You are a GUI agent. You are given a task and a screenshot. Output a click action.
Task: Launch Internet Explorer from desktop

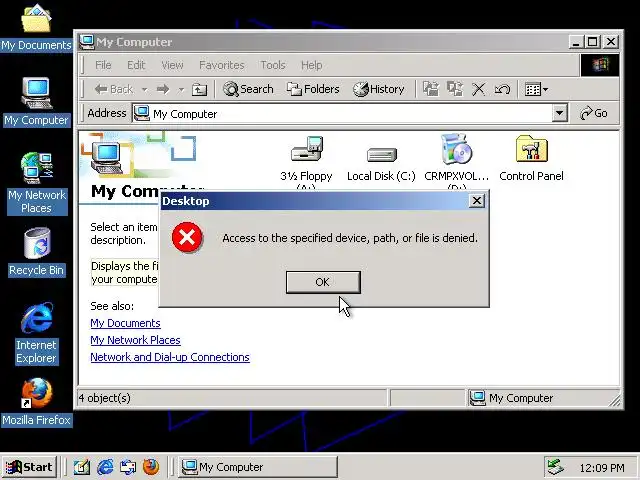click(36, 333)
